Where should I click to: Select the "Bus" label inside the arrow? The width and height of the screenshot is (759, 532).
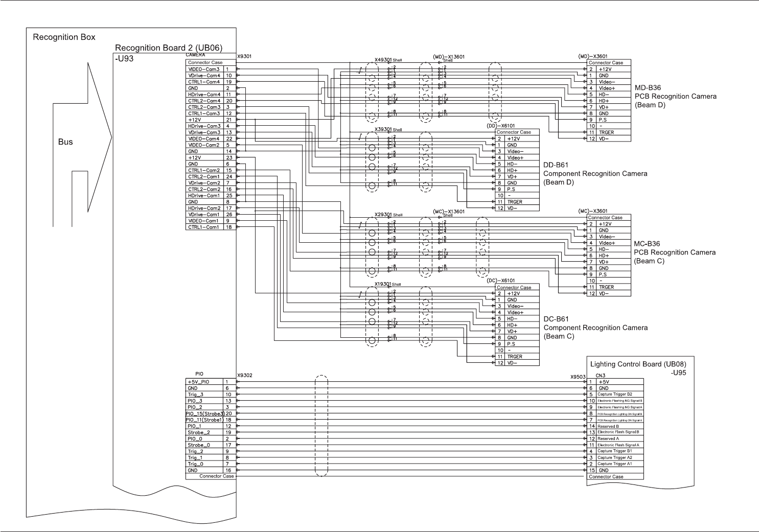(65, 142)
